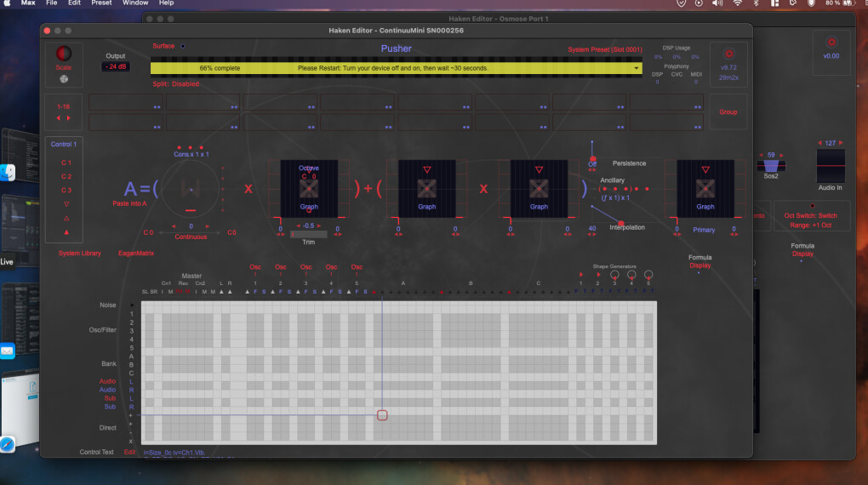Click the System Library link

[x=80, y=253]
